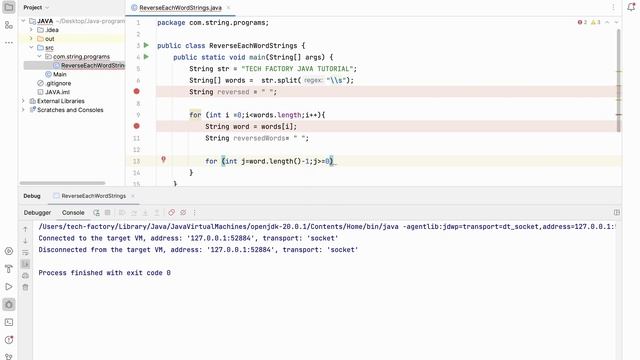
Task: Expand External Libraries node
Action: 23,101
